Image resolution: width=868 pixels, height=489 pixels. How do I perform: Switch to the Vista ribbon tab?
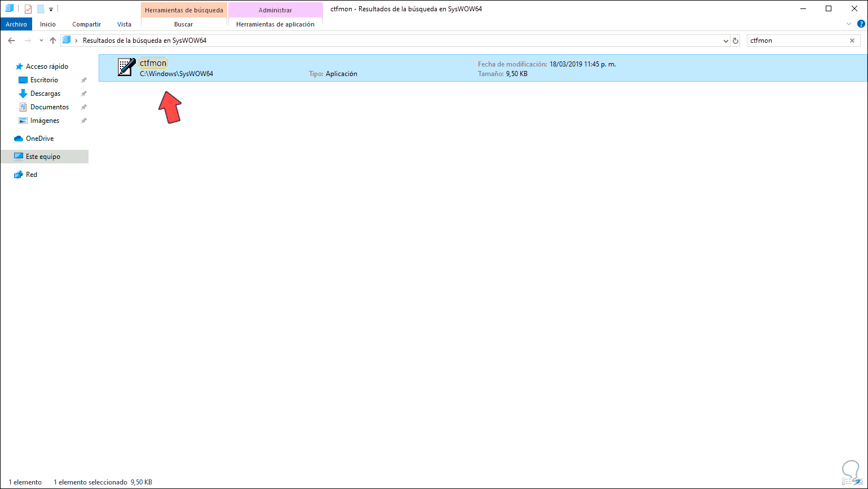click(124, 24)
